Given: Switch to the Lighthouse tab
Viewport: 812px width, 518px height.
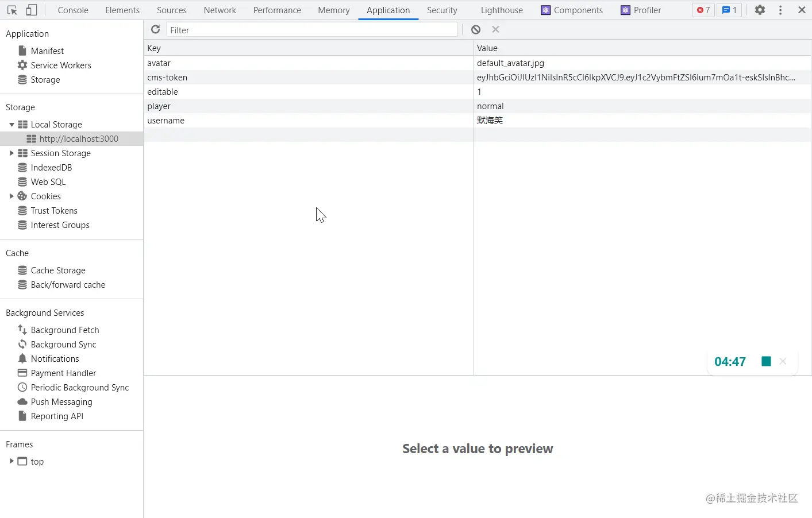Looking at the screenshot, I should click(502, 10).
